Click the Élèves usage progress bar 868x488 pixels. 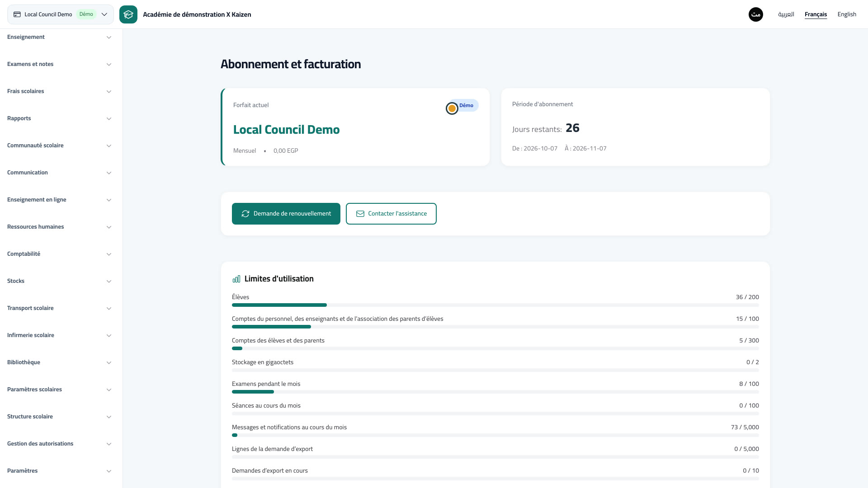[495, 305]
